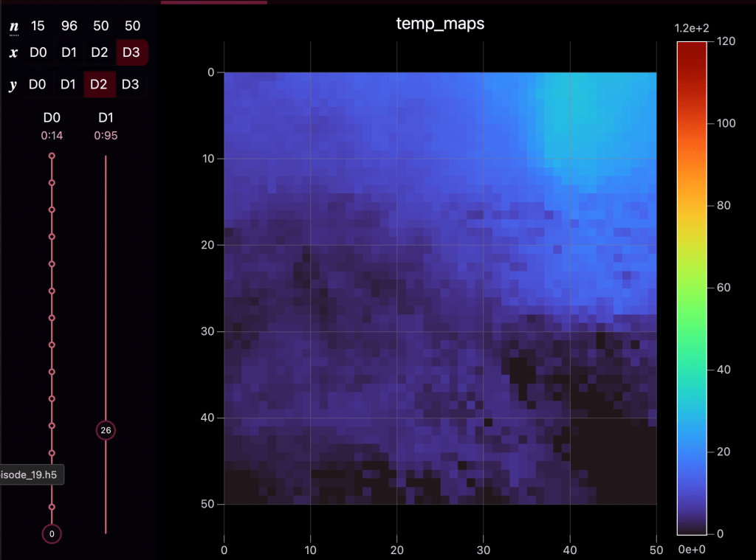The width and height of the screenshot is (756, 560).
Task: Click the 1.2e+2 maximum value above color bar
Action: coord(691,28)
